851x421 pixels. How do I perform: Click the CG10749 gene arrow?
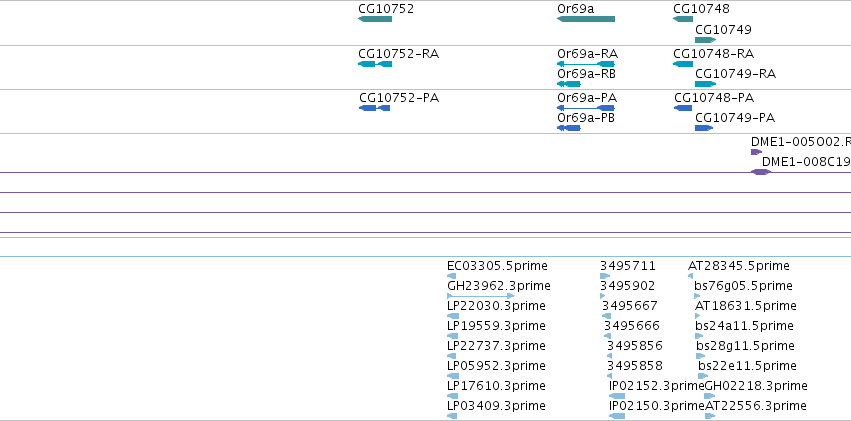point(706,40)
